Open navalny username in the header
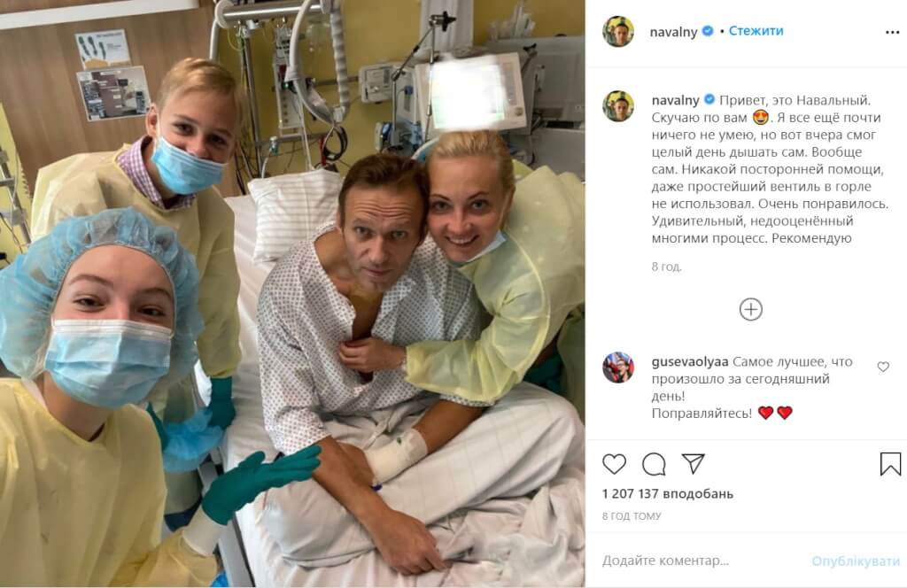Image resolution: width=907 pixels, height=588 pixels. [673, 32]
